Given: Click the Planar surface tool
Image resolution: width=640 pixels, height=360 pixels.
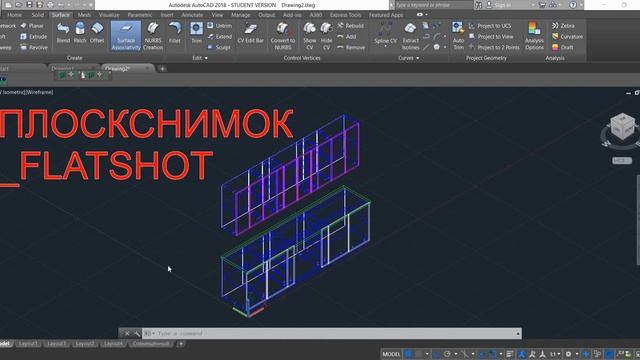Looking at the screenshot, I should click(x=32, y=26).
